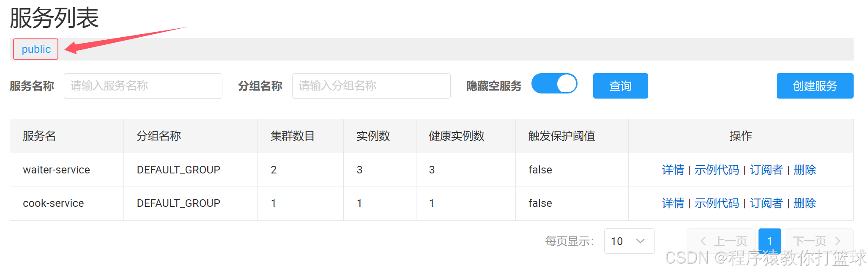The height and width of the screenshot is (272, 868).
Task: Open 详情 details for waiter-service
Action: (673, 170)
